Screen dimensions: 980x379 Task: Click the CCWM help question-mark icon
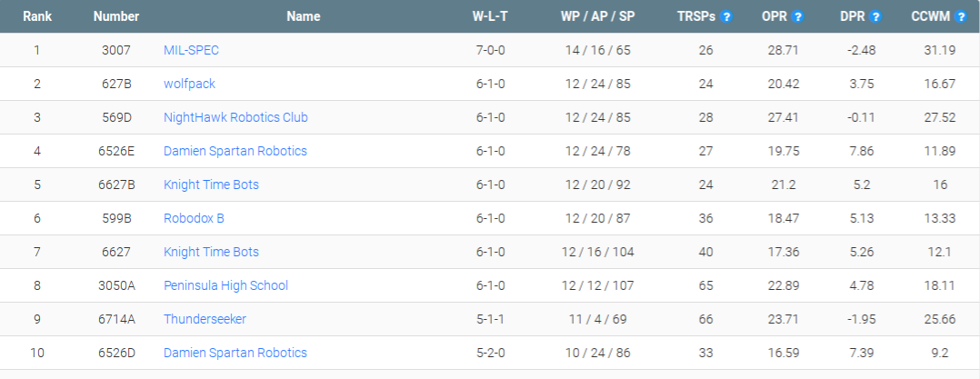[x=961, y=17]
